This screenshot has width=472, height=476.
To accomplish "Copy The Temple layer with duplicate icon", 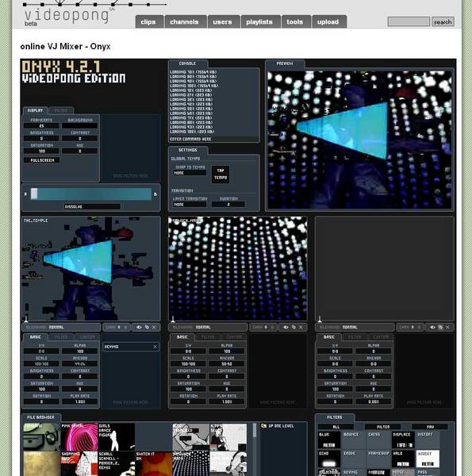I will tap(147, 327).
